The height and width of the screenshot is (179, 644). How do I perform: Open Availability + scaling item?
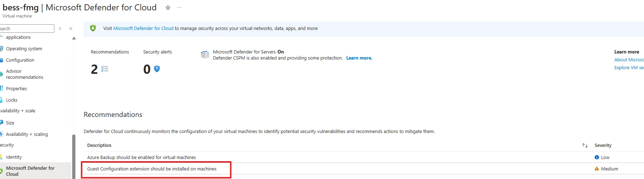[27, 134]
